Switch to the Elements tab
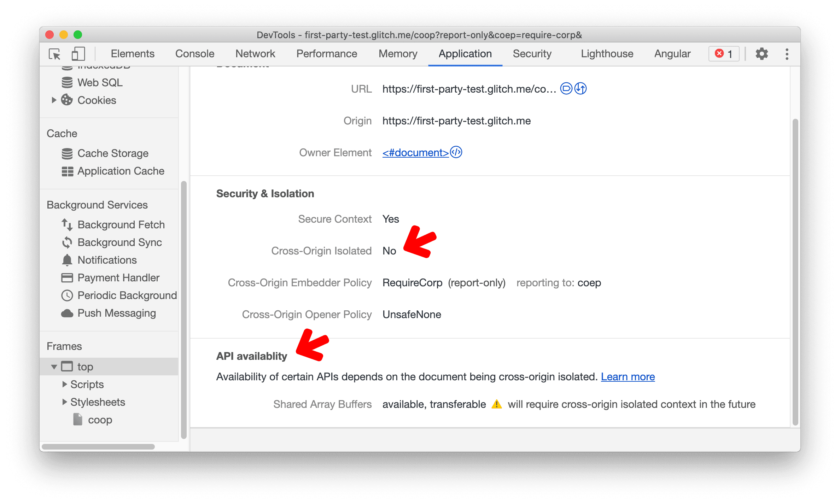The width and height of the screenshot is (840, 504). [130, 54]
